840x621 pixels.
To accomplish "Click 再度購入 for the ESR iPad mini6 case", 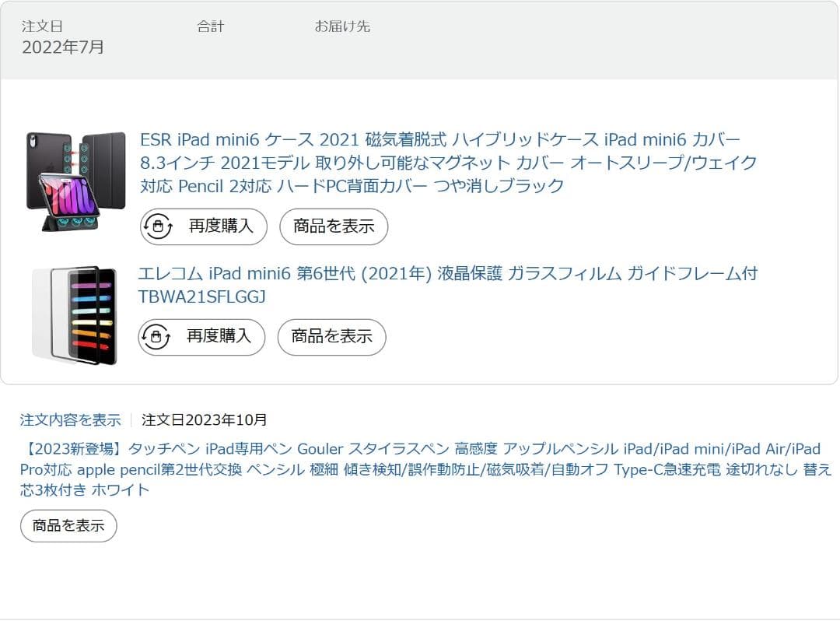I will [204, 226].
